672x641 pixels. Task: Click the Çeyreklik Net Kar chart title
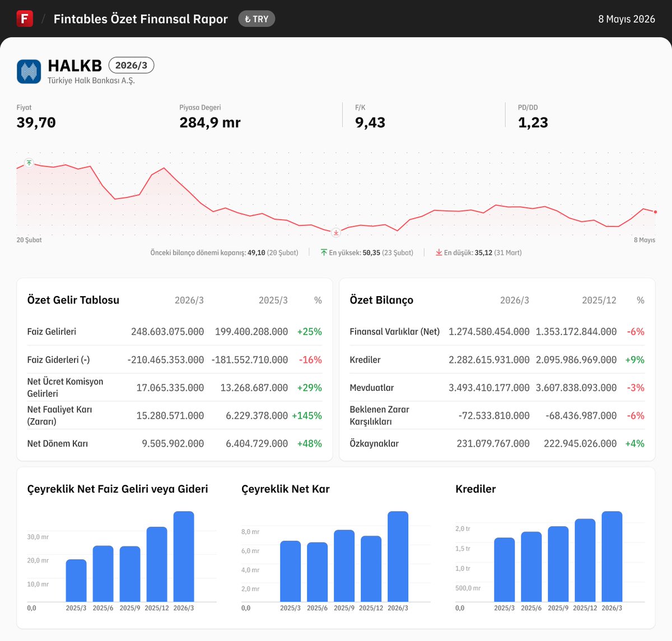point(286,489)
